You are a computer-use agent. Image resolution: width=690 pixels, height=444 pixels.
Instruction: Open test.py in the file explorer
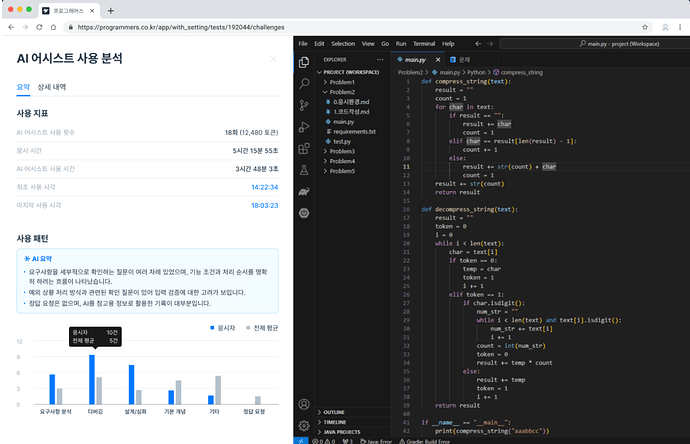pos(343,141)
